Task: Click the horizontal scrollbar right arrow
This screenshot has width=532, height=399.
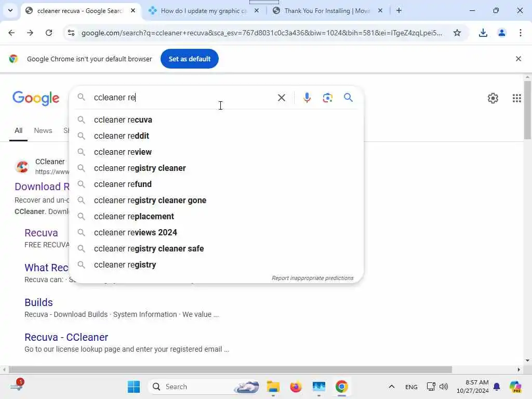Action: pos(519,369)
